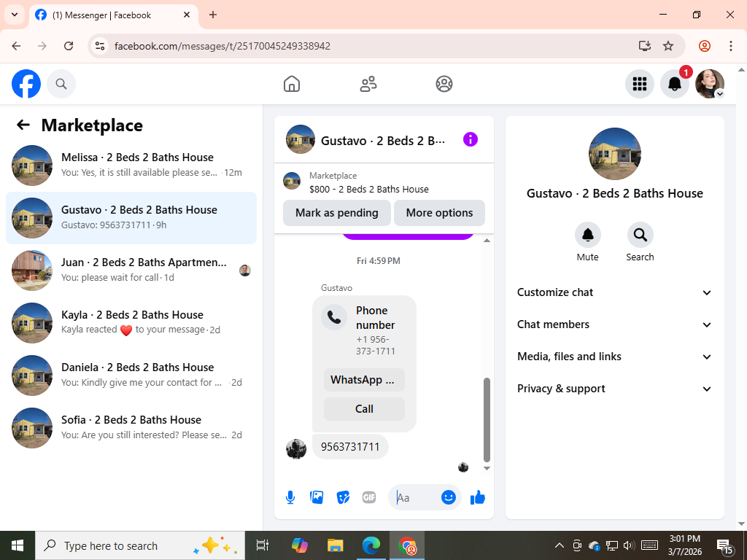The image size is (747, 560).
Task: Bookmark this page star icon
Action: pos(668,46)
